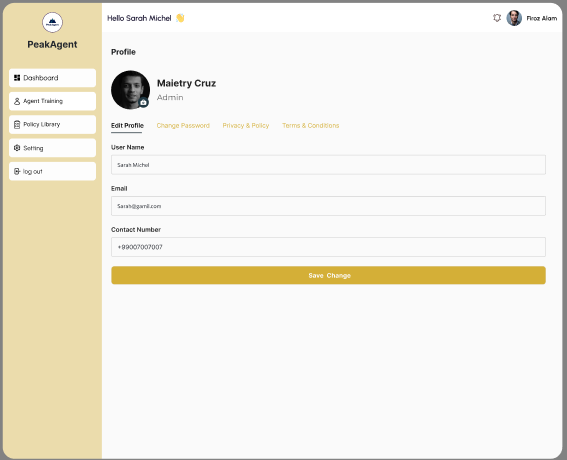The image size is (567, 460).
Task: Click the Maietry Cruz profile picture
Action: point(131,90)
